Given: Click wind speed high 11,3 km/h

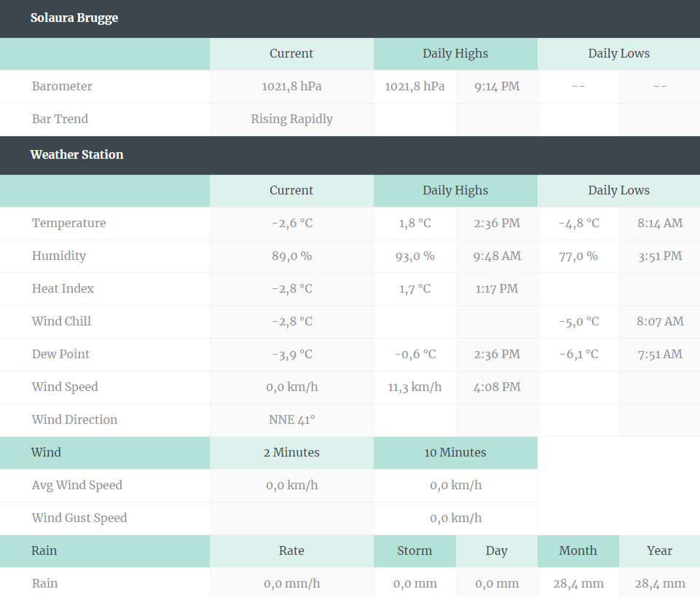Looking at the screenshot, I should click(414, 387).
